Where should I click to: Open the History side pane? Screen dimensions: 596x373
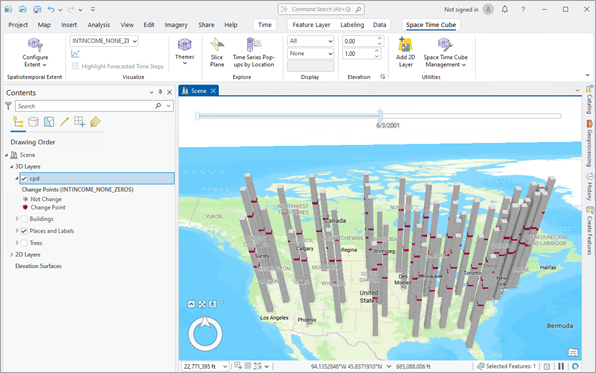click(x=589, y=187)
